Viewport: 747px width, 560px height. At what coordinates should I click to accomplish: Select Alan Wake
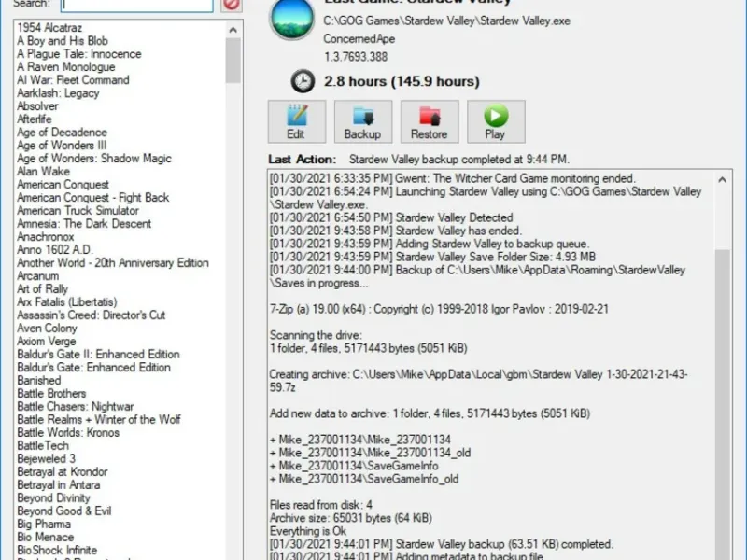click(43, 172)
